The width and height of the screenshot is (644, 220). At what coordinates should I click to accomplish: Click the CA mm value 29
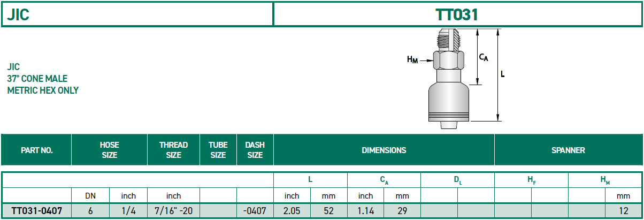(402, 211)
